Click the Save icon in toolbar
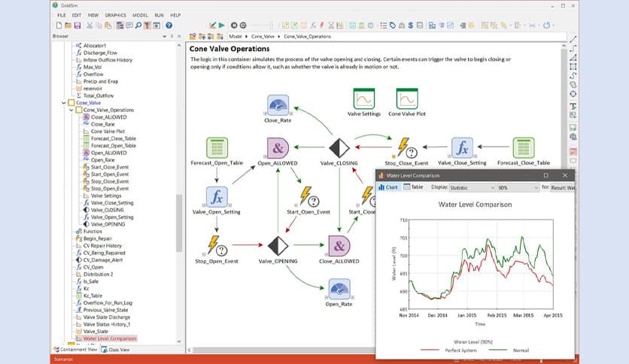The height and width of the screenshot is (364, 629). (77, 26)
